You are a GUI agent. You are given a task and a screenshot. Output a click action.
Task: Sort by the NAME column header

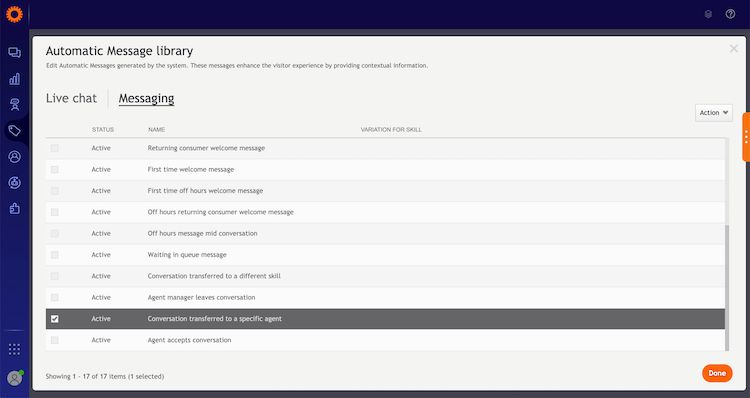156,130
